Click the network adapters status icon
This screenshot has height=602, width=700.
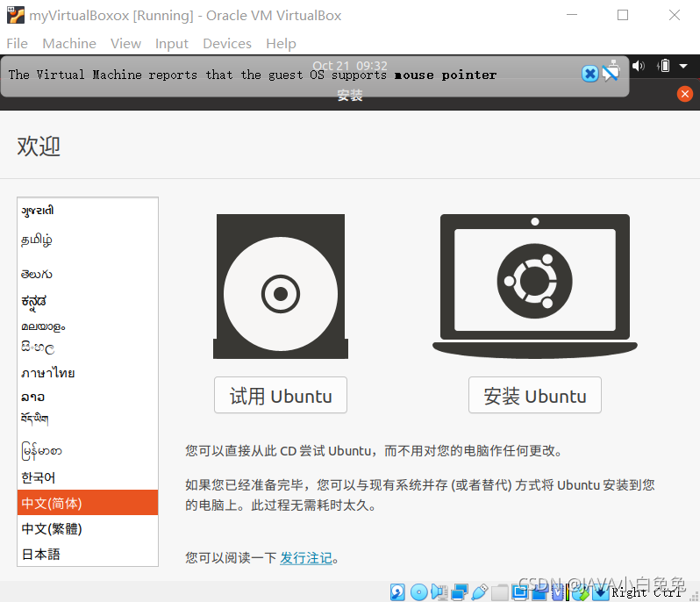pyautogui.click(x=460, y=592)
